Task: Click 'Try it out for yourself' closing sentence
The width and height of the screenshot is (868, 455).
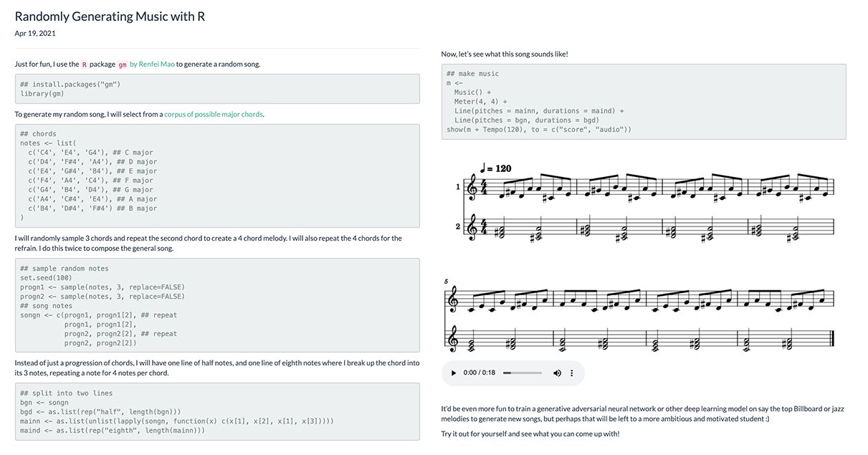Action: [530, 434]
